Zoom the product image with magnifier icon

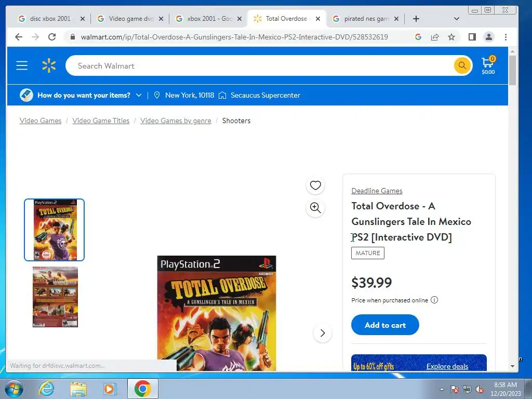pos(315,208)
